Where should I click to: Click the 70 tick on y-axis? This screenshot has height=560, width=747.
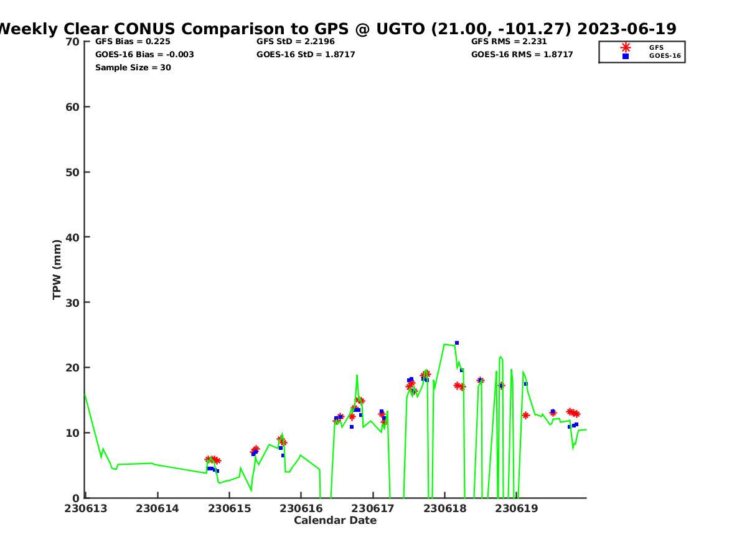click(x=73, y=42)
